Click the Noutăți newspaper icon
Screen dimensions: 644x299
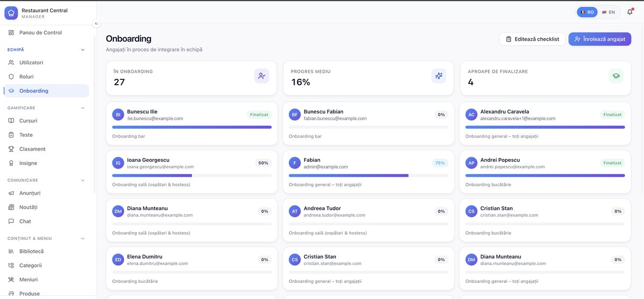(x=11, y=207)
